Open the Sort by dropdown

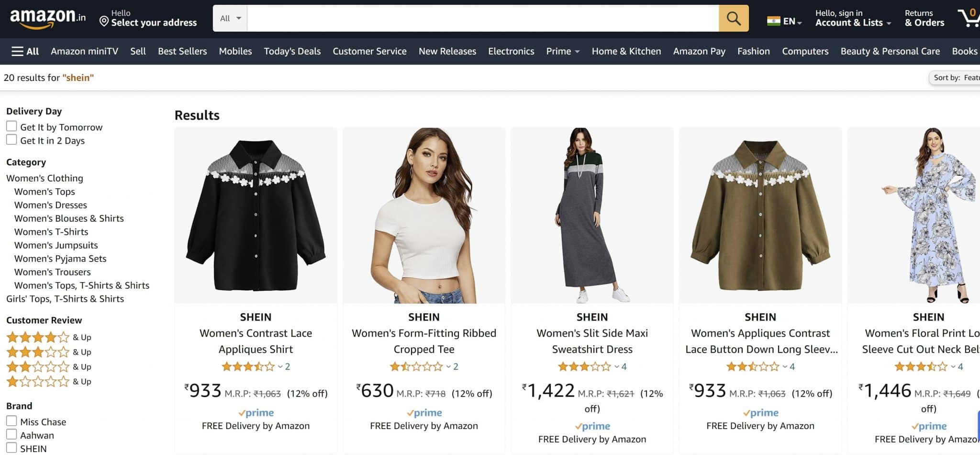(x=955, y=78)
